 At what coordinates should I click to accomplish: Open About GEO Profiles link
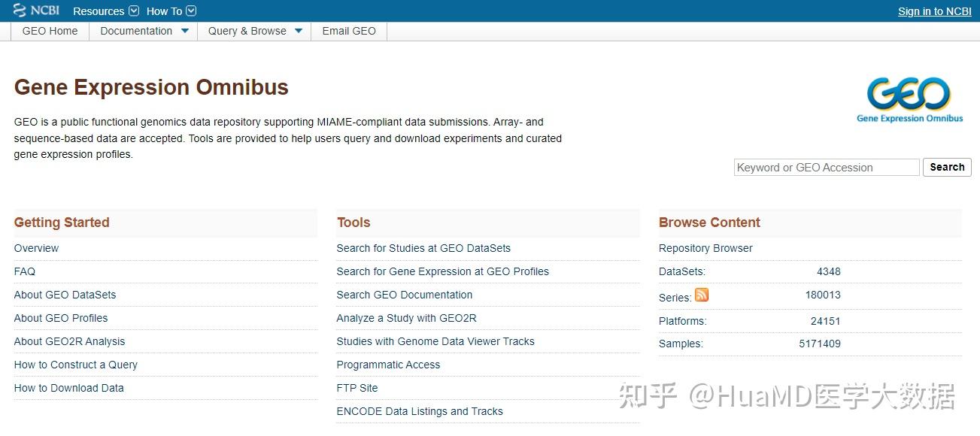61,318
